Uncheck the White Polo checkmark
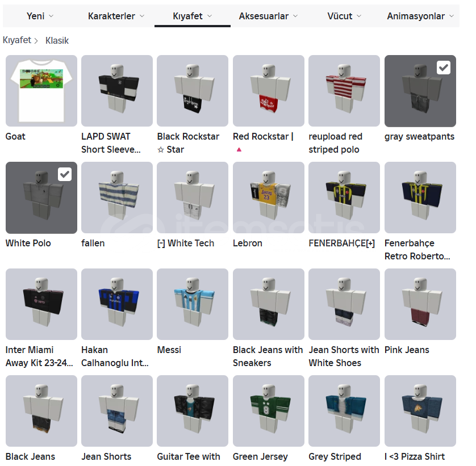476x466 pixels. click(65, 174)
